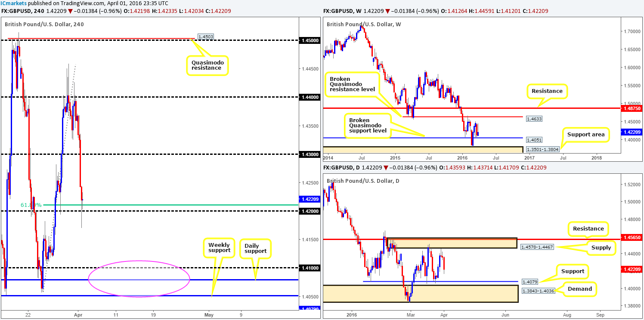This screenshot has width=644, height=320.
Task: Click the 61.8% Fibonacci label
Action: [31, 205]
